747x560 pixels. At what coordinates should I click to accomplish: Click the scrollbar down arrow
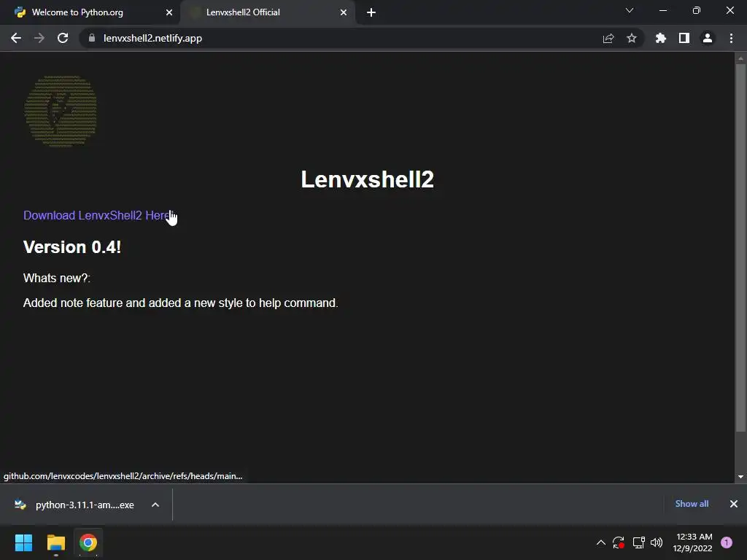point(740,477)
